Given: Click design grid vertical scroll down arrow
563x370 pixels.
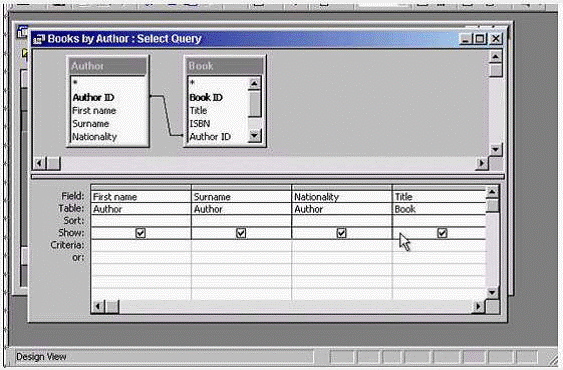Looking at the screenshot, I should pos(492,293).
